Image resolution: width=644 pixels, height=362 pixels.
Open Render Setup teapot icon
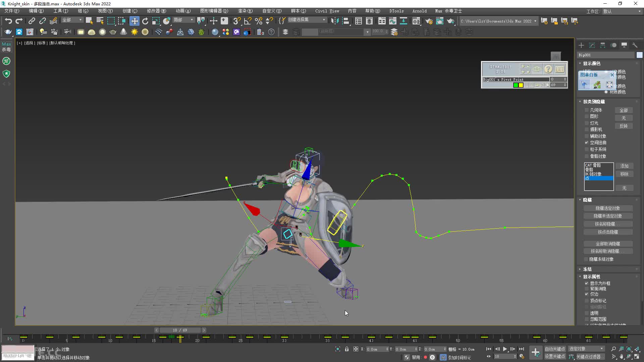429,21
